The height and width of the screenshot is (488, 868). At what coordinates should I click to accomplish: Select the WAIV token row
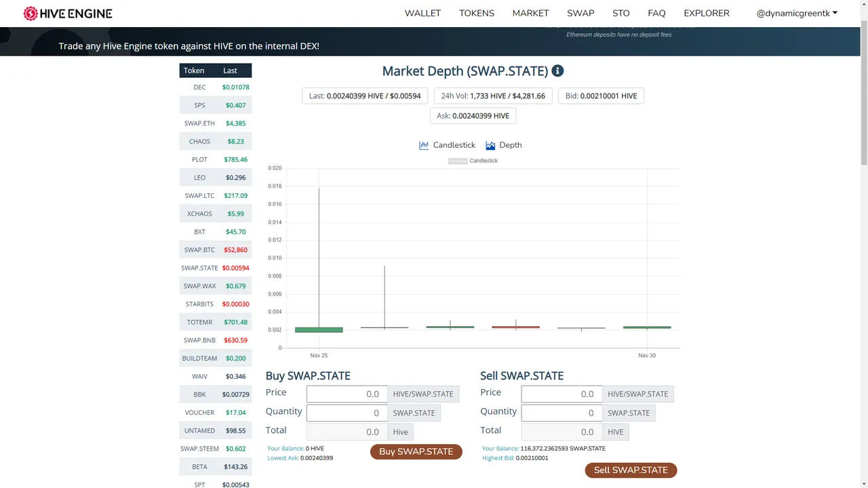coord(216,376)
